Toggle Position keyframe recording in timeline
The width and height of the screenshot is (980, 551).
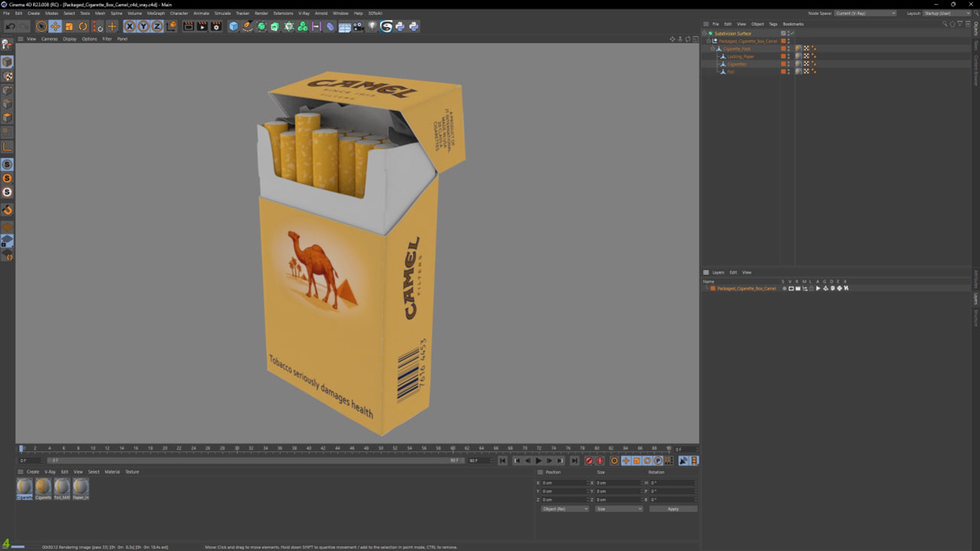[x=626, y=461]
